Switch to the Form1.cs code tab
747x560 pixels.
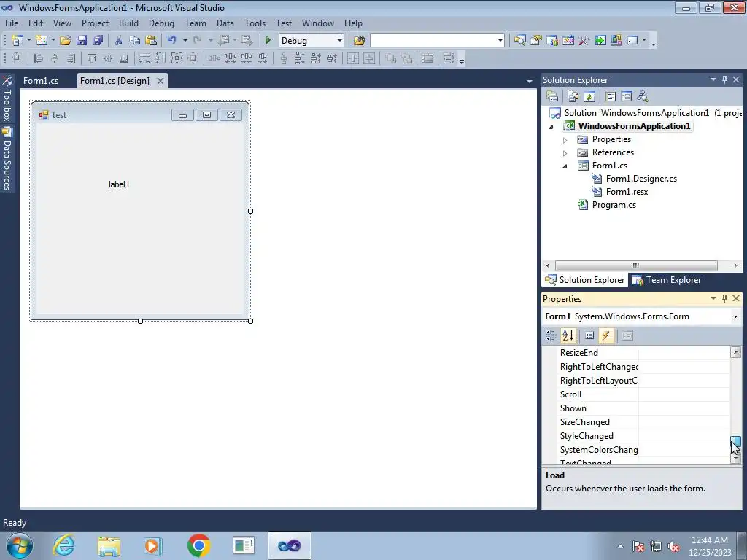[41, 81]
